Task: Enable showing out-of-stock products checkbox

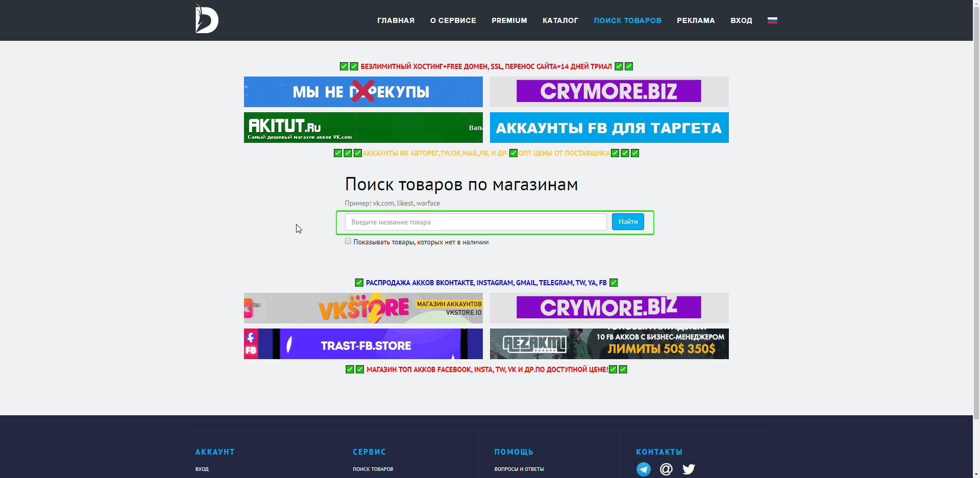Action: 348,241
